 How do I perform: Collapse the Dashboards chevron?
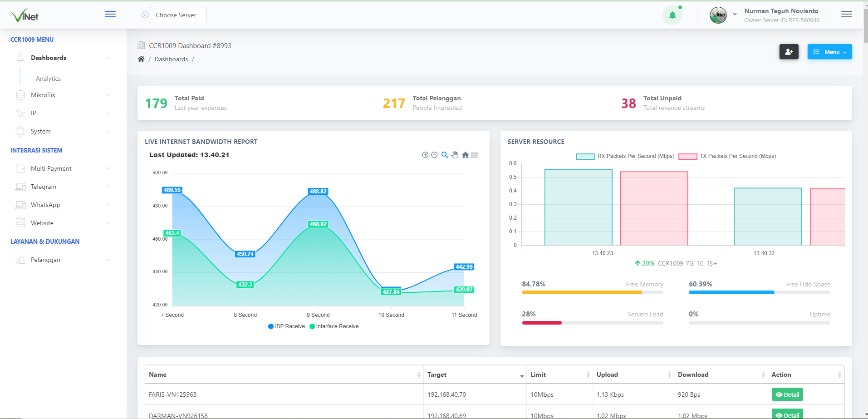click(x=108, y=58)
